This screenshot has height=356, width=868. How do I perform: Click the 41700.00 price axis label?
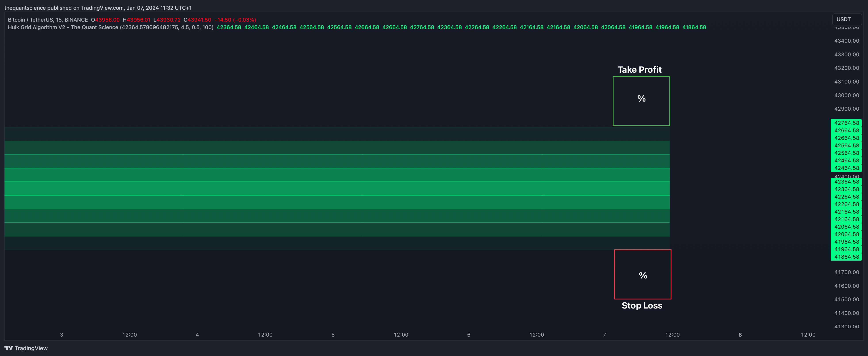846,272
